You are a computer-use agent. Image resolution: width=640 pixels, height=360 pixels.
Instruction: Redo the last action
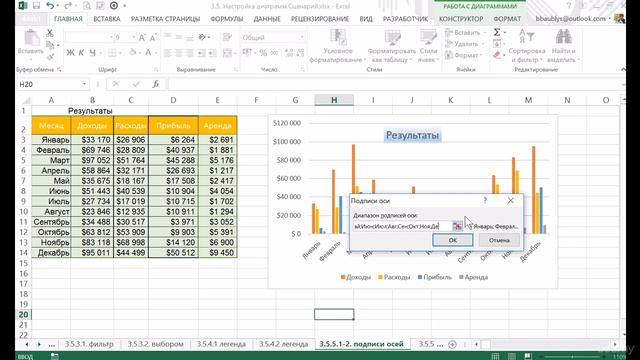[x=68, y=6]
